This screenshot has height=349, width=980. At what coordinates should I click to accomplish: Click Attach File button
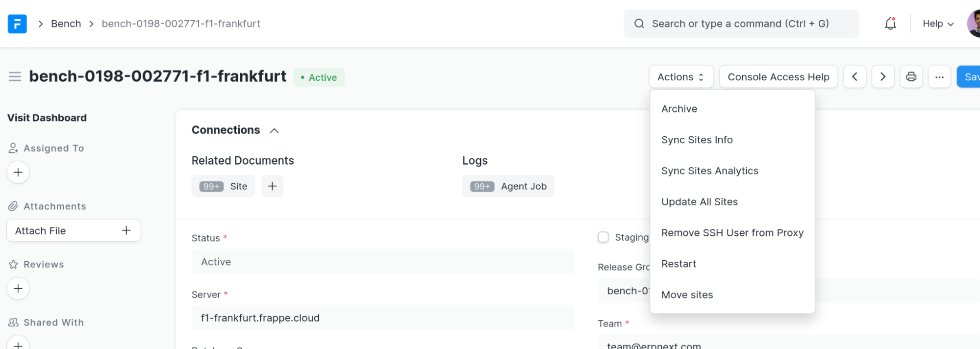click(x=74, y=230)
